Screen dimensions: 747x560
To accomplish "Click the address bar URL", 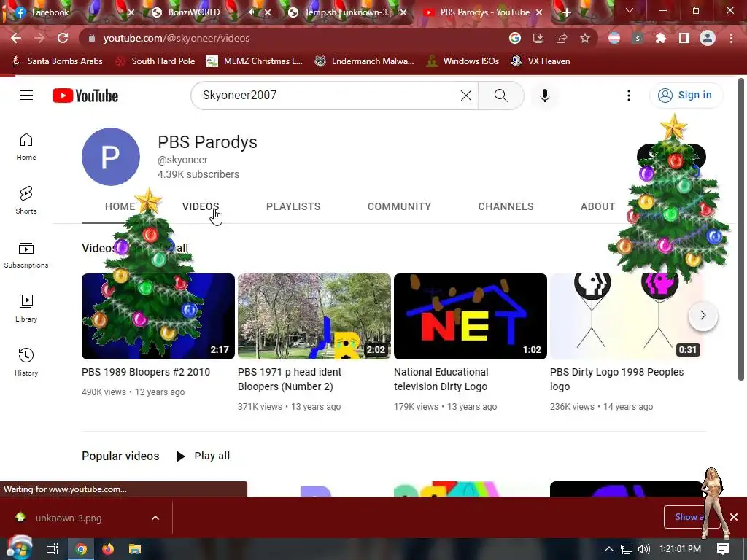I will pyautogui.click(x=177, y=38).
